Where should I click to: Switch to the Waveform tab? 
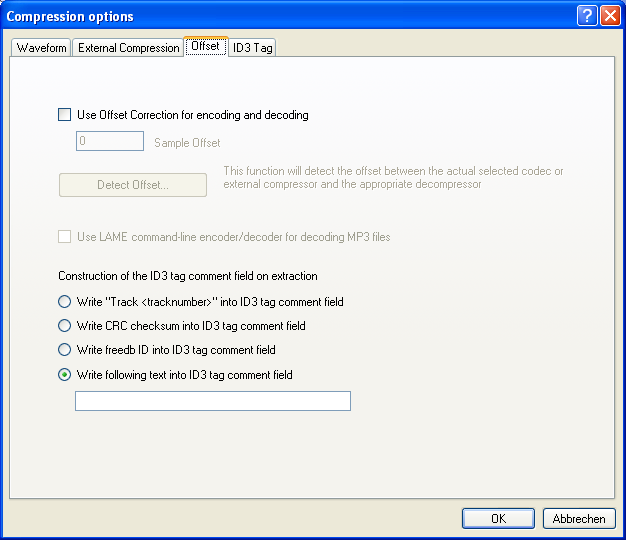42,48
